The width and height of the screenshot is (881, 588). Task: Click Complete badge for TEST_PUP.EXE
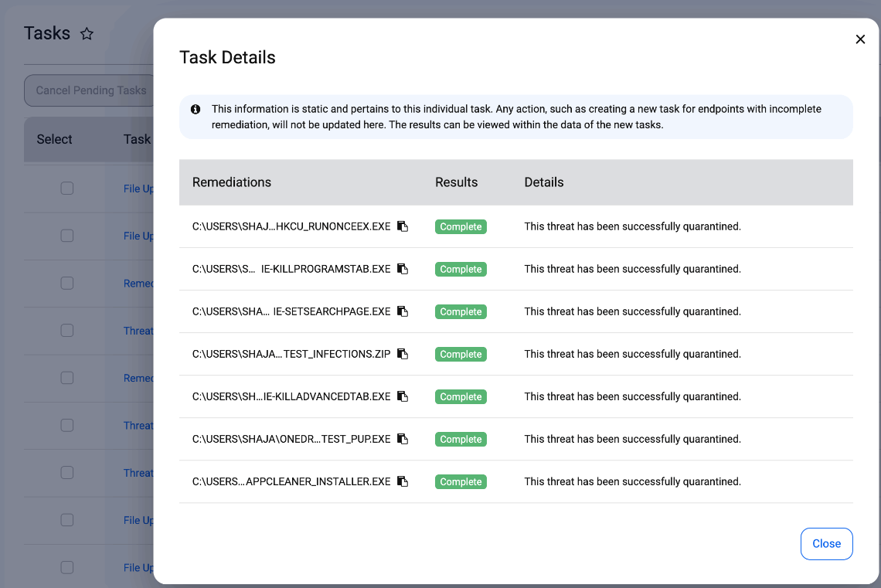click(461, 439)
